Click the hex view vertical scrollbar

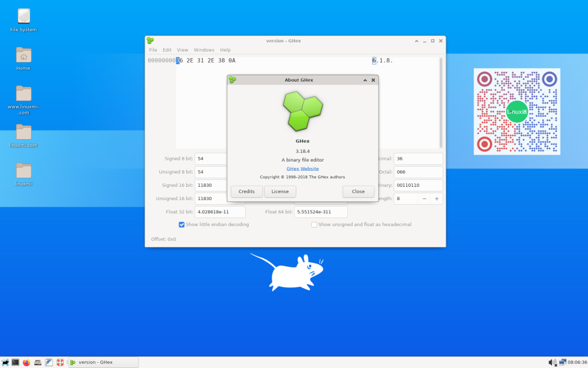(440, 102)
